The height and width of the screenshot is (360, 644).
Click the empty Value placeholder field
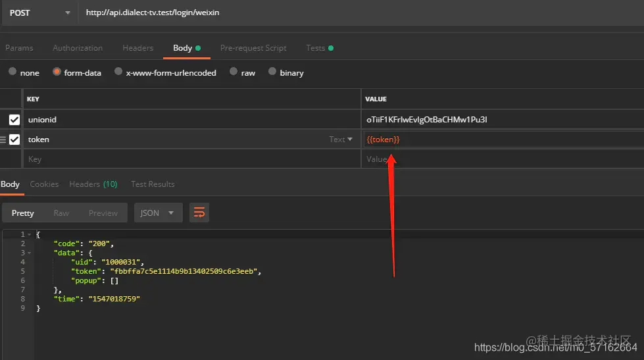click(x=503, y=159)
